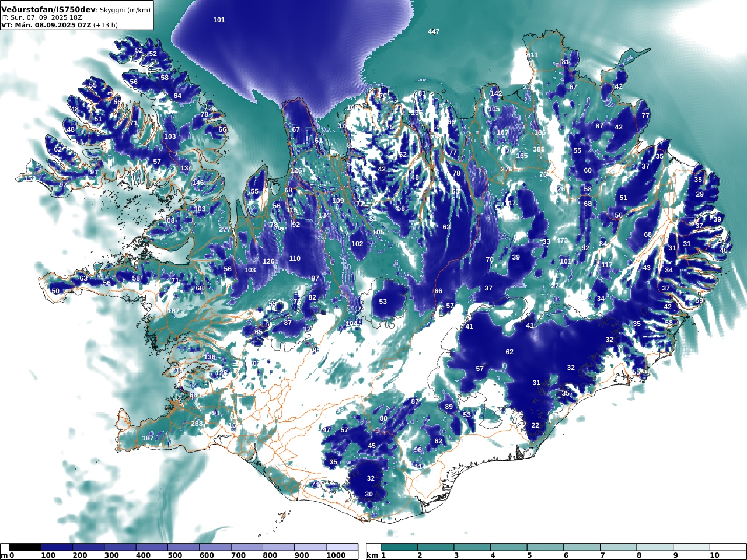This screenshot has width=747, height=560.
Task: Click the 50 value on western peninsula
Action: click(x=55, y=291)
